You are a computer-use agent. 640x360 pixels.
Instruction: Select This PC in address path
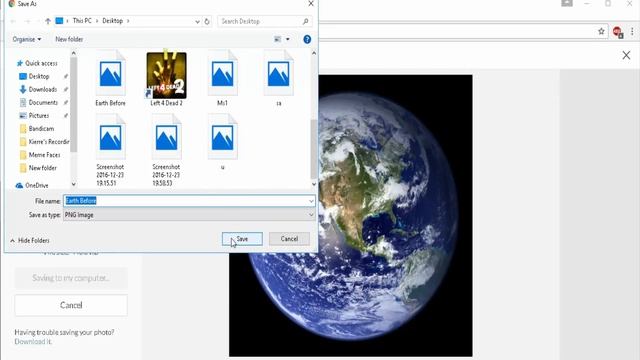82,21
